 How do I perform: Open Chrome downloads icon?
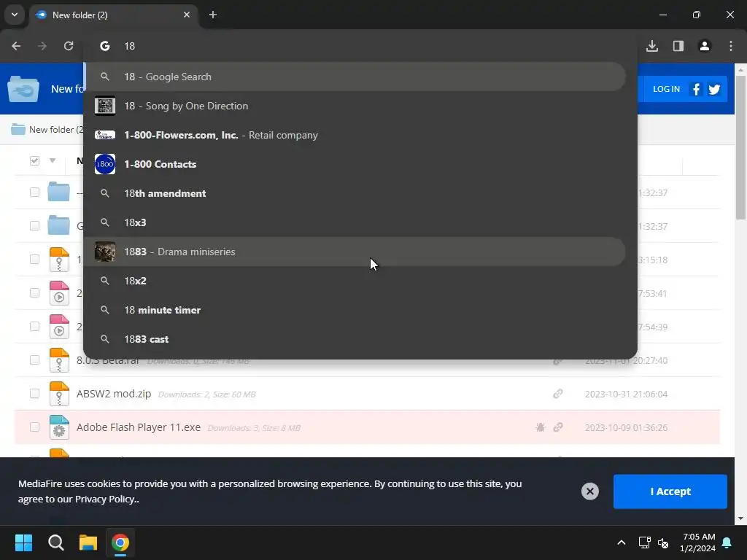pos(652,46)
